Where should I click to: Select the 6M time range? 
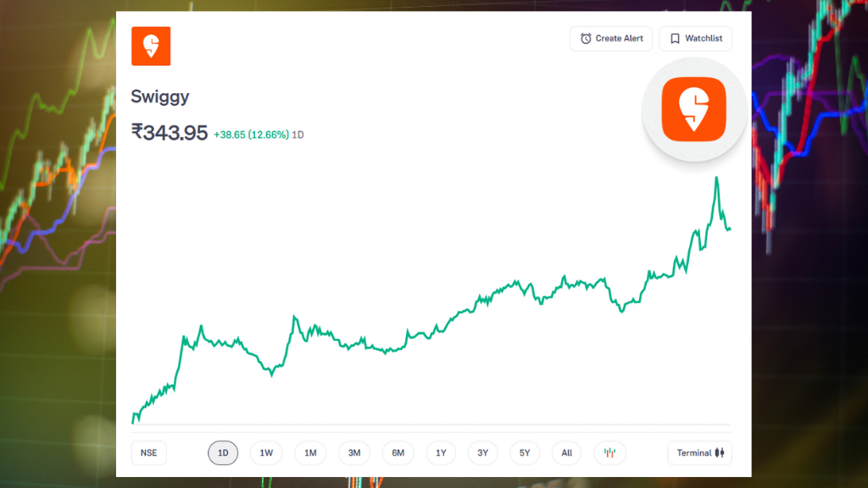[398, 453]
